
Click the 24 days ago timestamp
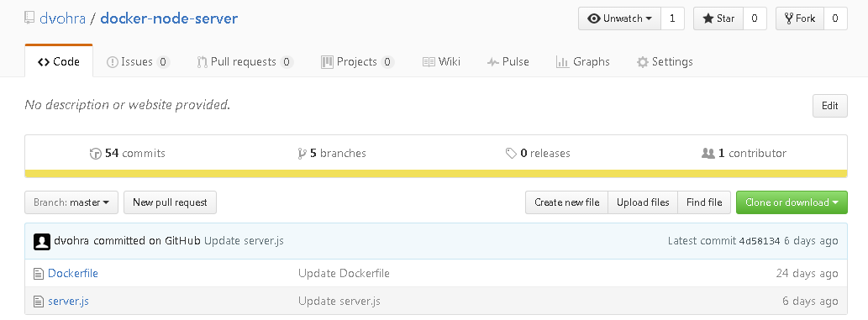(x=808, y=274)
